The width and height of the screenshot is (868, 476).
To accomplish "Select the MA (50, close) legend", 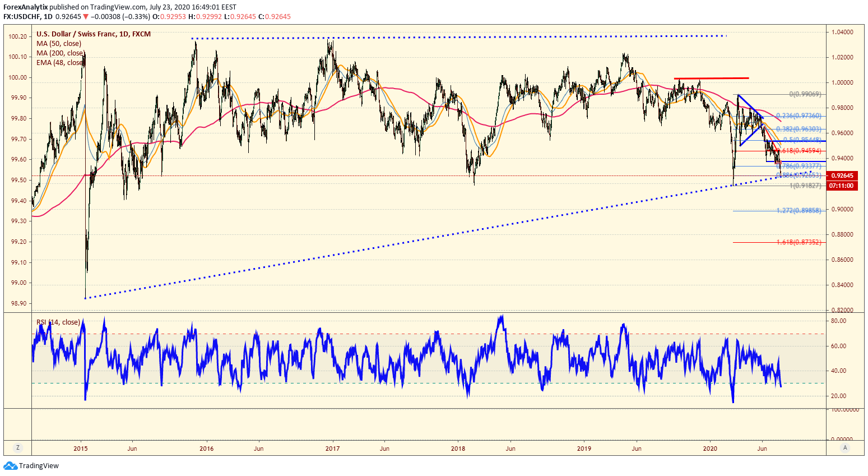I will [x=59, y=44].
